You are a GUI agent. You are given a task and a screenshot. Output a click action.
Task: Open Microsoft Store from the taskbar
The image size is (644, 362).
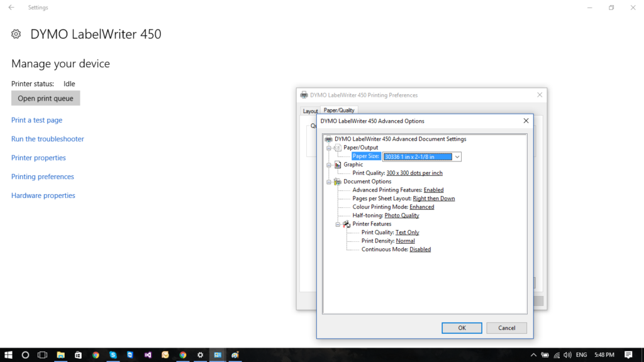click(78, 355)
